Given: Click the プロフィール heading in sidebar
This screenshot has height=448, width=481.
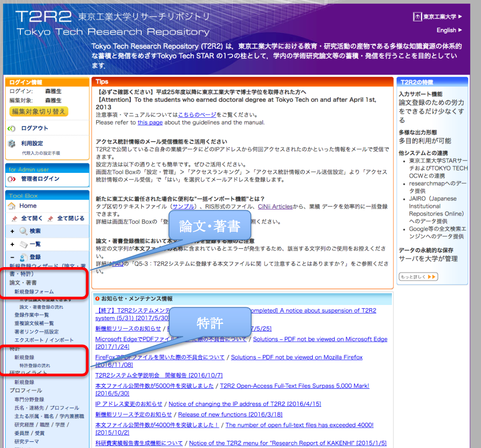Looking at the screenshot, I should pyautogui.click(x=26, y=391).
